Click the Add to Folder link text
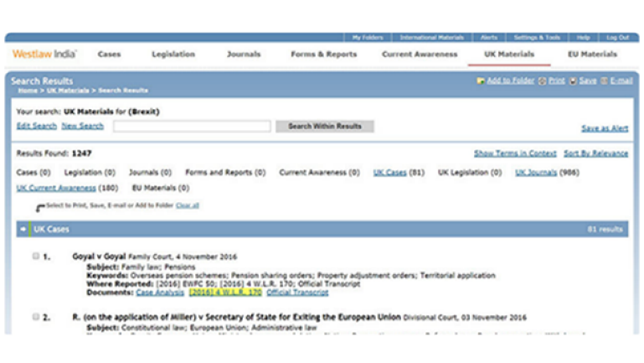The image size is (644, 363). (511, 81)
